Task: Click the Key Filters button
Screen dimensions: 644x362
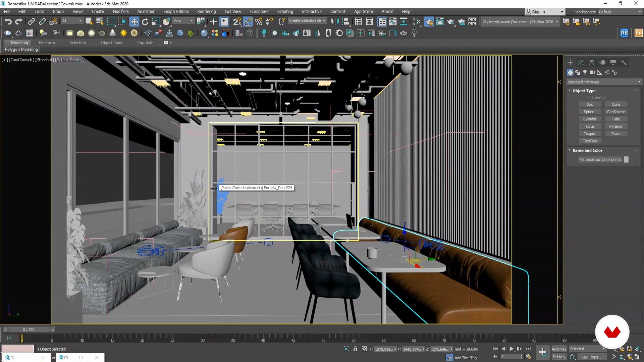Action: pos(592,357)
